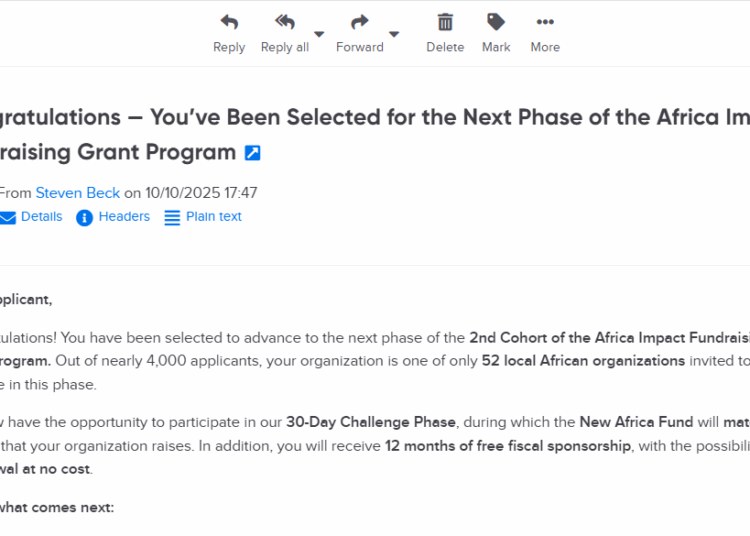Click the Forward arrow icon
Screen dimensions: 750x536
coord(360,22)
